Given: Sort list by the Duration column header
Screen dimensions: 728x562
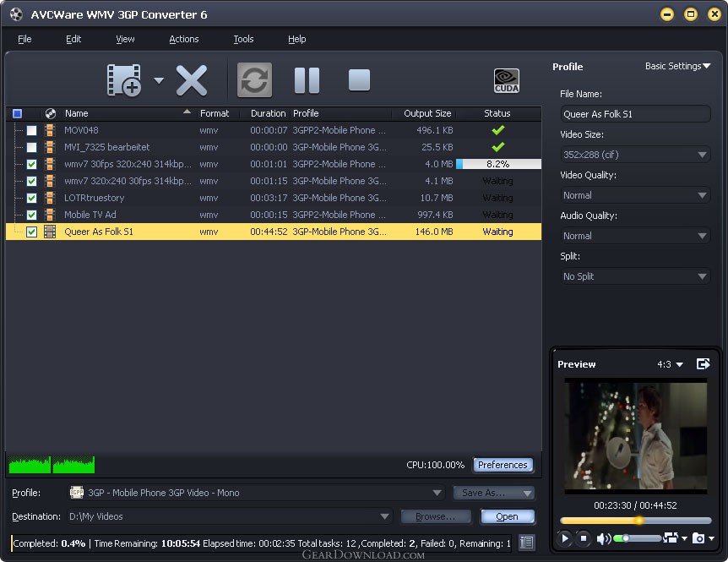Looking at the screenshot, I should tap(268, 113).
